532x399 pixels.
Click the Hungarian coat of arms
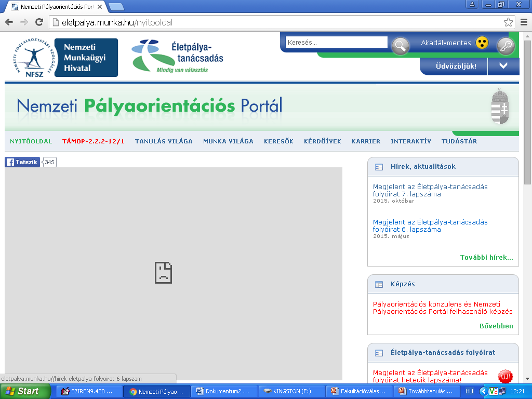tap(500, 107)
